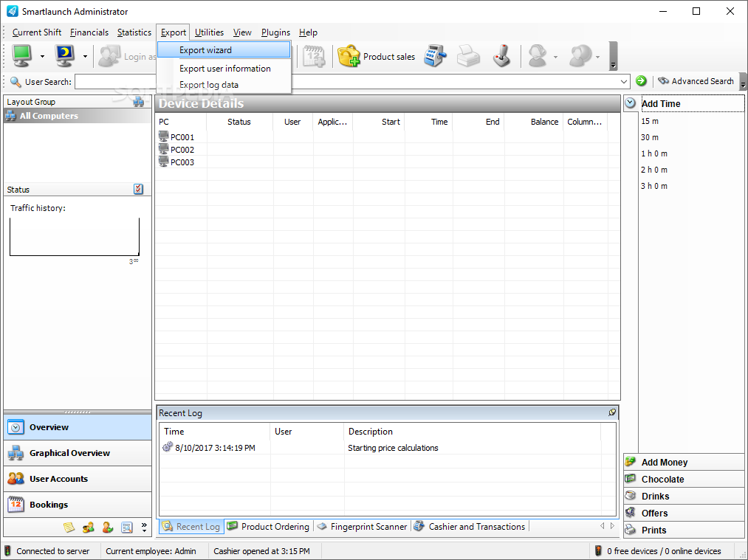Viewport: 748px width, 560px height.
Task: Click the Layout Group network icon
Action: (x=138, y=102)
